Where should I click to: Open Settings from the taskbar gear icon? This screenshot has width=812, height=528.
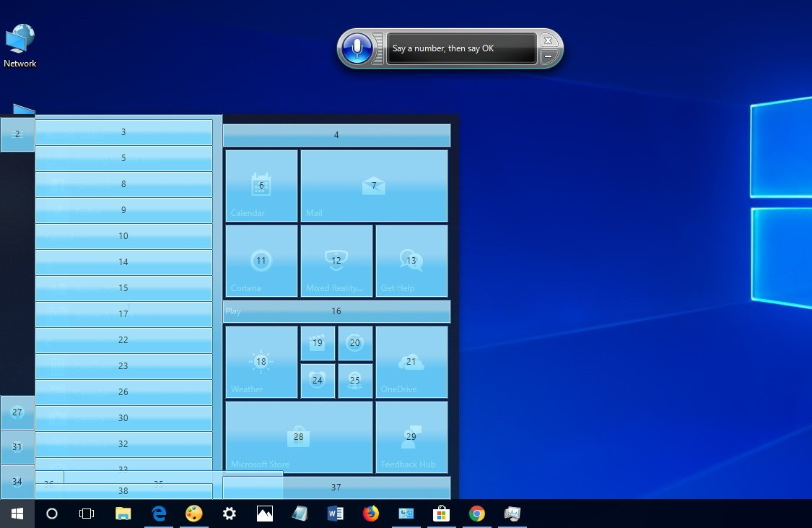coord(230,514)
